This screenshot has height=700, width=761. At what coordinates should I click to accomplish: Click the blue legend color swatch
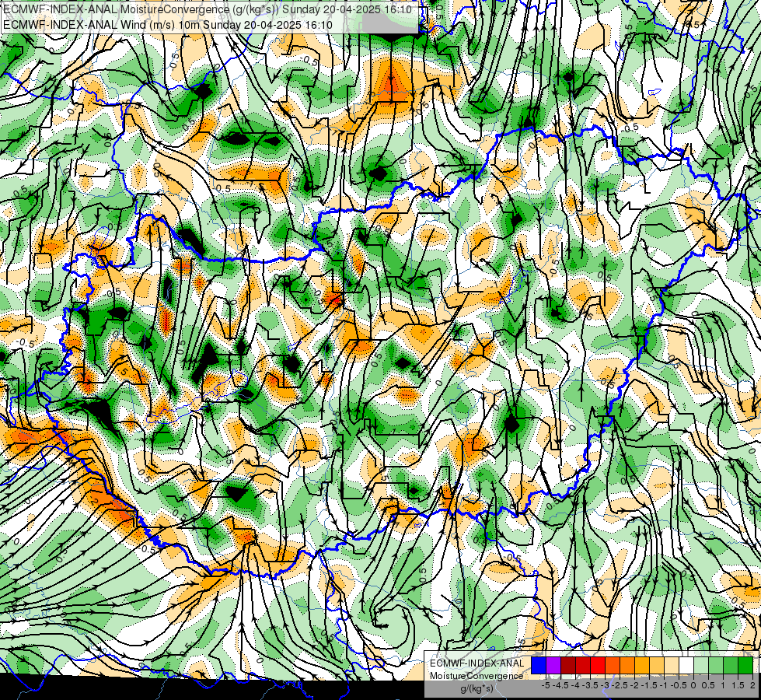pos(539,666)
